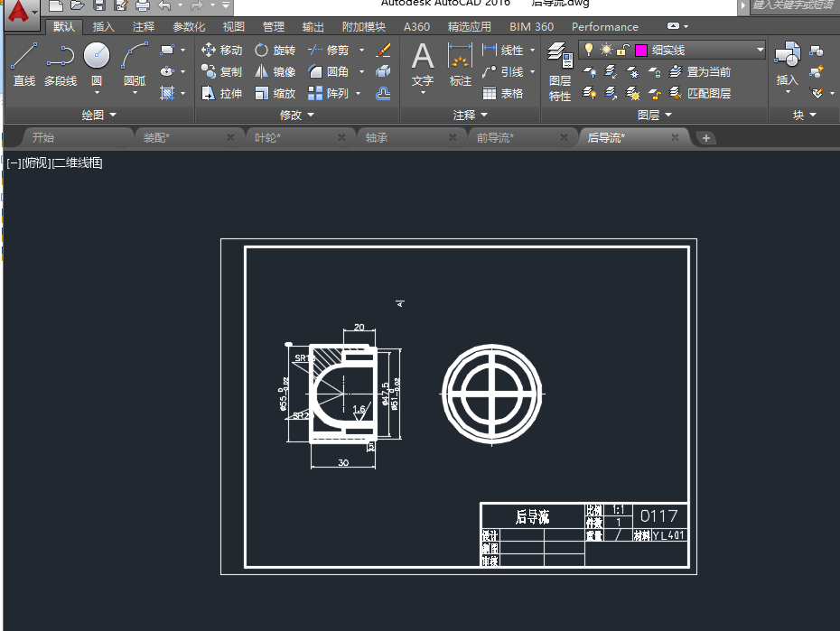Toggle layer lock padlock icon
Image resolution: width=840 pixels, height=631 pixels.
(622, 50)
